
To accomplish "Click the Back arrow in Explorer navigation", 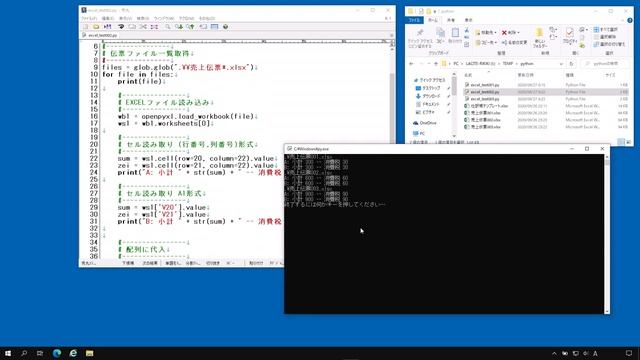I will tap(411, 64).
